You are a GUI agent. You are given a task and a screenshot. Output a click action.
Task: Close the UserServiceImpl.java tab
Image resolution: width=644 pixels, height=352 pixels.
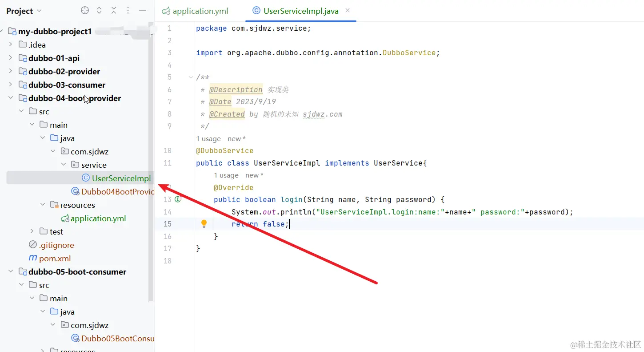point(348,10)
